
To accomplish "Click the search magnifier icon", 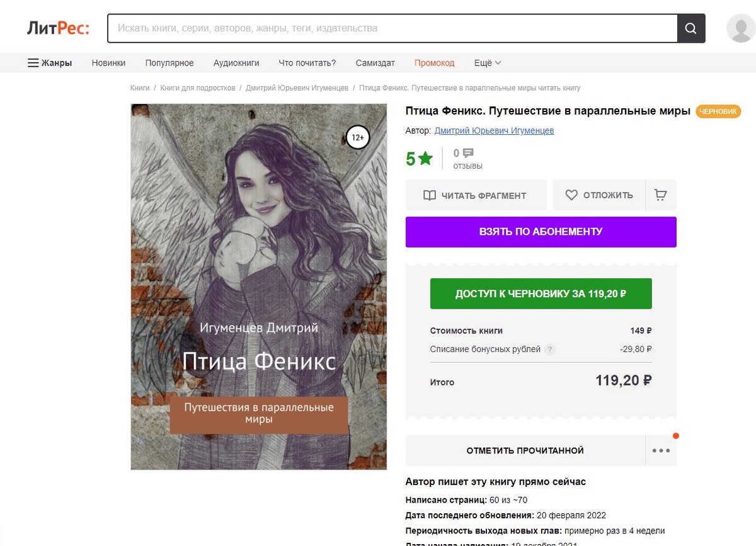I will click(x=691, y=28).
